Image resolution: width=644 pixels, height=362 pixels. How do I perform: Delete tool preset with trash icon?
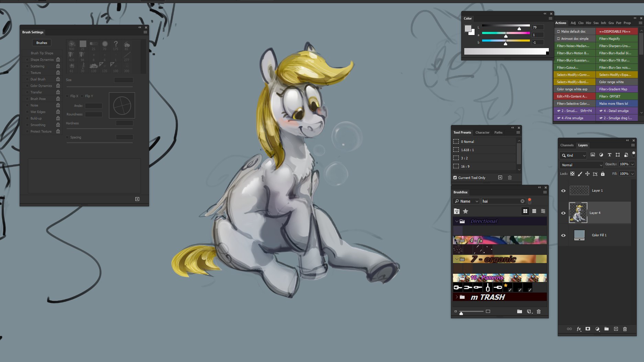pyautogui.click(x=510, y=178)
